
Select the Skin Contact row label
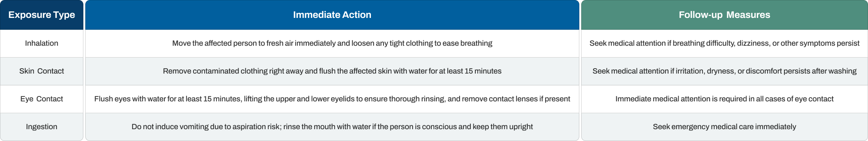[42, 71]
